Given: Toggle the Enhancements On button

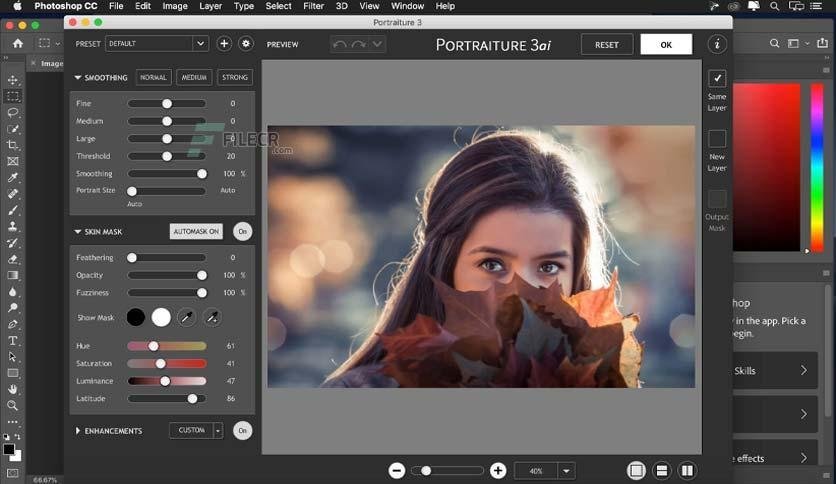Looking at the screenshot, I should pyautogui.click(x=243, y=431).
